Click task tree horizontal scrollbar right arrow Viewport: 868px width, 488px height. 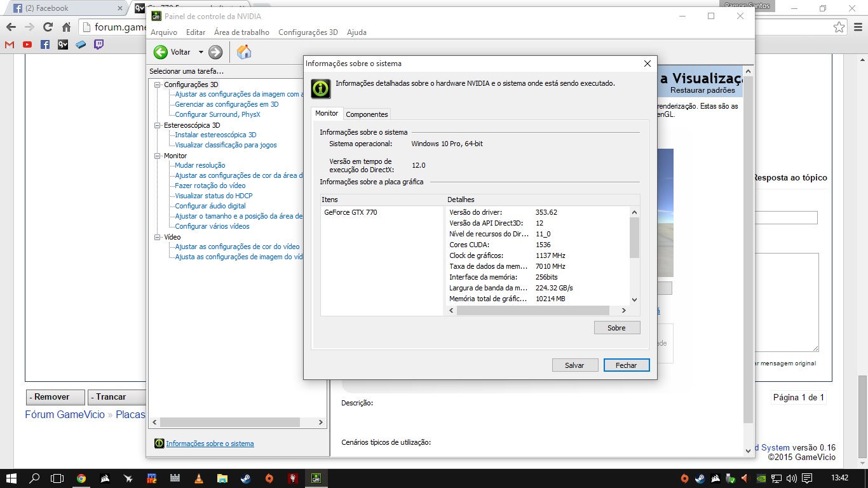coord(320,422)
